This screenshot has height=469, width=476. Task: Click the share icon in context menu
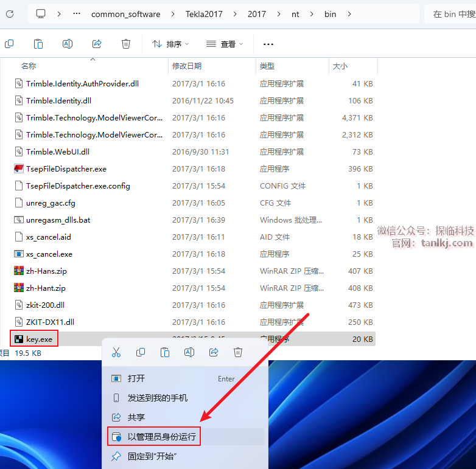coord(214,352)
